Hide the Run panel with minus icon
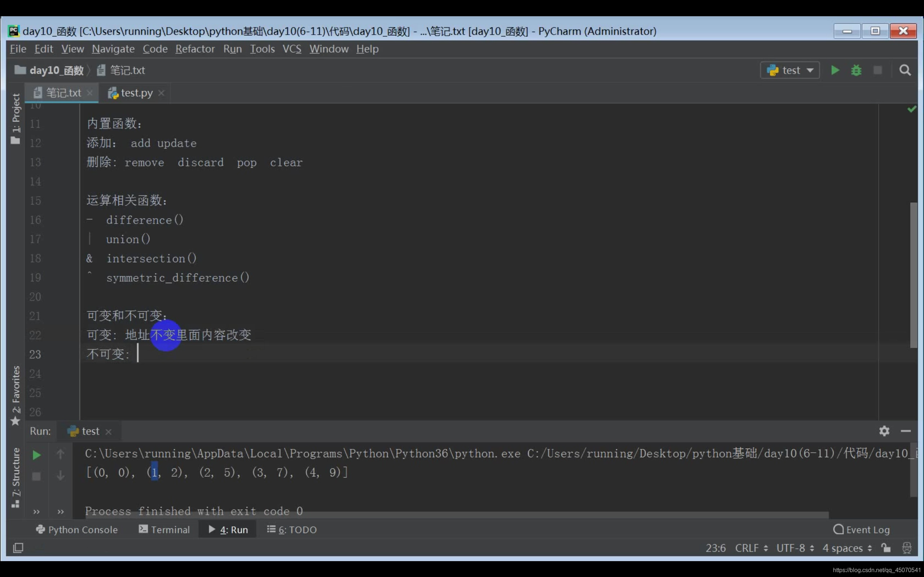924x577 pixels. [906, 431]
